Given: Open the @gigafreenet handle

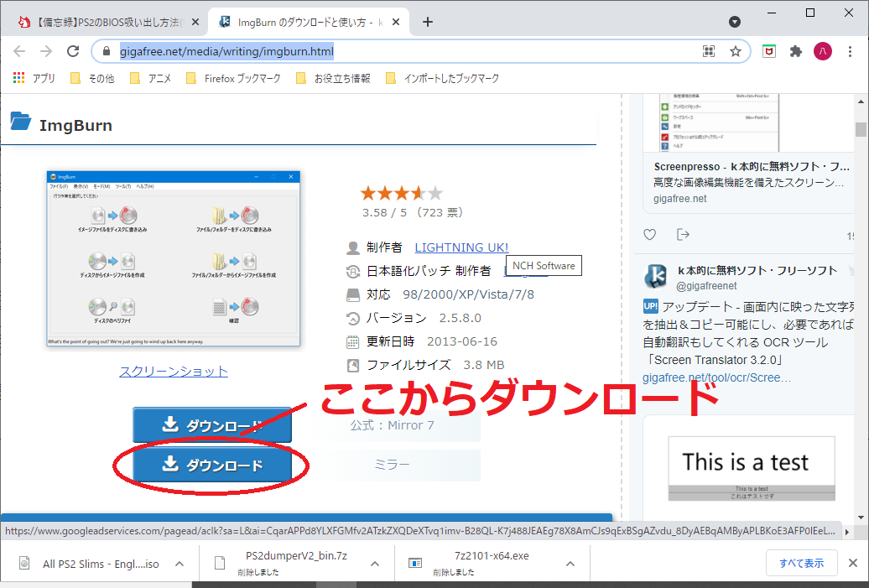Looking at the screenshot, I should pos(706,286).
